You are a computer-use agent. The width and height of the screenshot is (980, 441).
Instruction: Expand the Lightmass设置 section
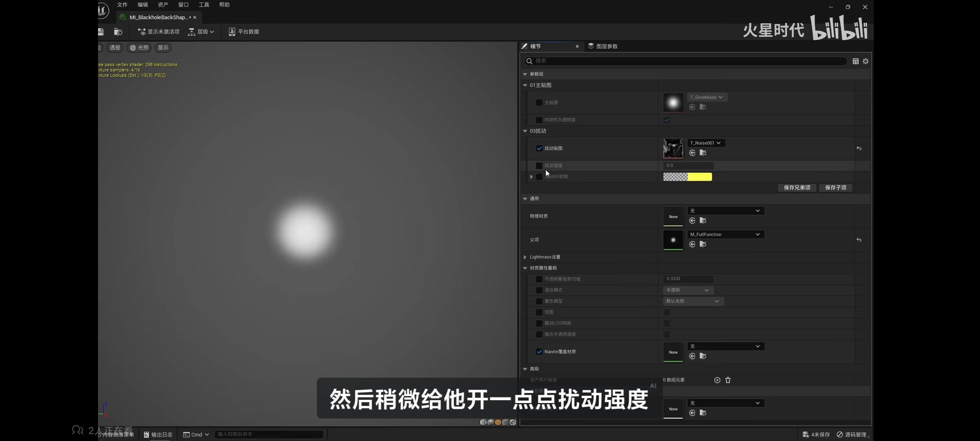[525, 257]
